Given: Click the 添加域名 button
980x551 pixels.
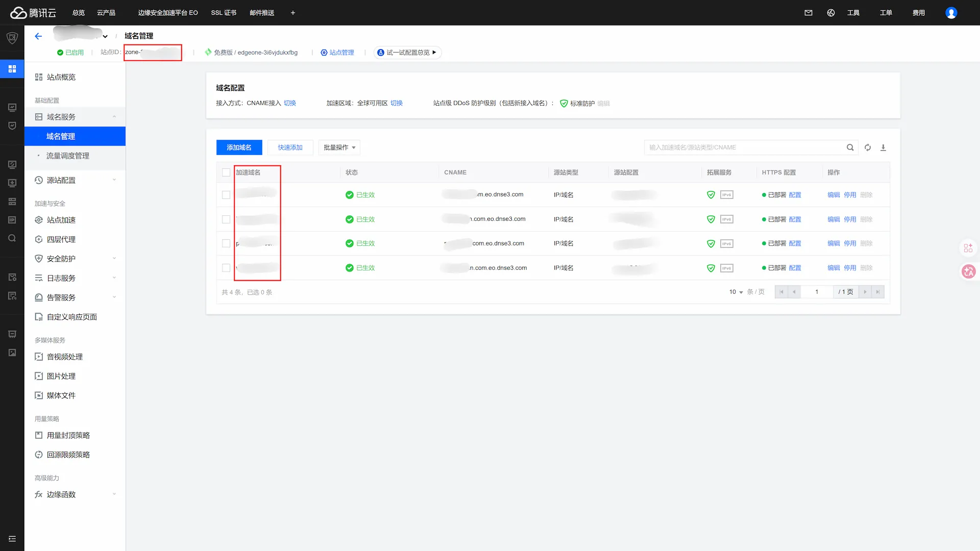Looking at the screenshot, I should tap(239, 147).
